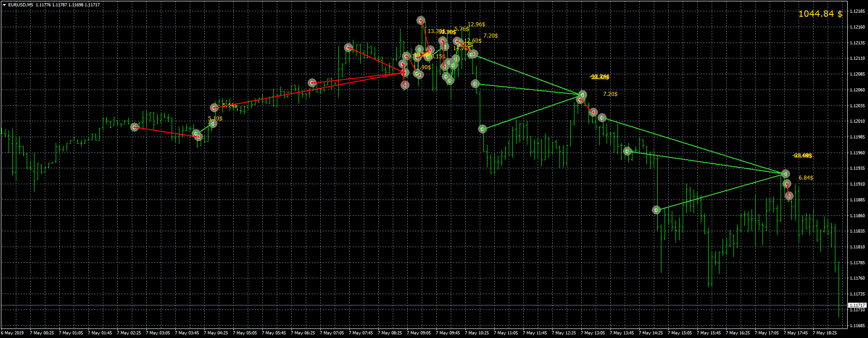
Task: Select the topmost trade marker above 13.39$
Action: 421,20
